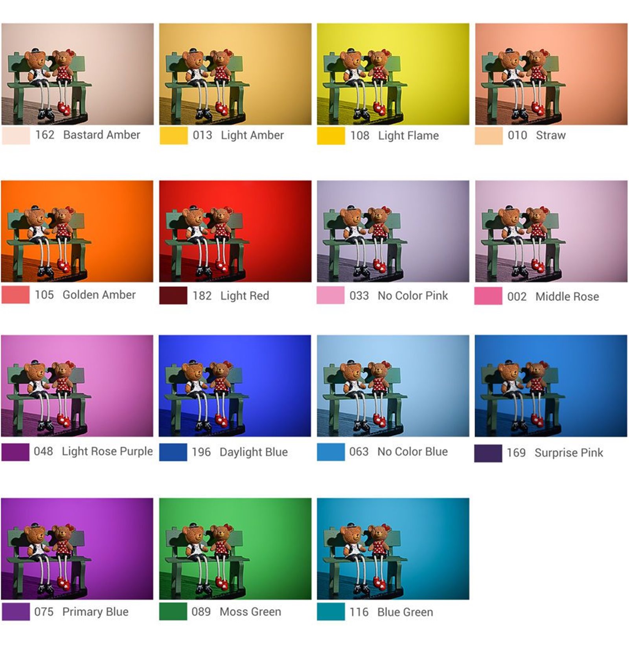629x672 pixels.
Task: Click the "116 Blue Green" label text
Action: tap(392, 612)
